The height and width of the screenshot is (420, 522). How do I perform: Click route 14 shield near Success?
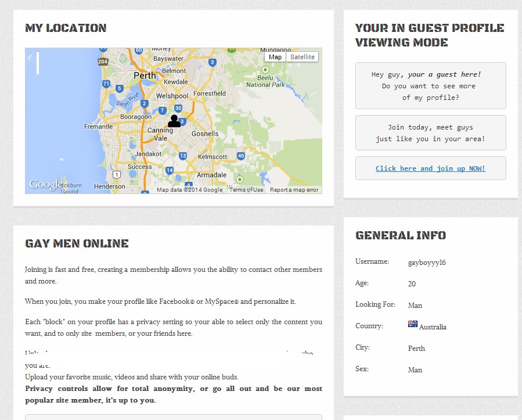[170, 170]
